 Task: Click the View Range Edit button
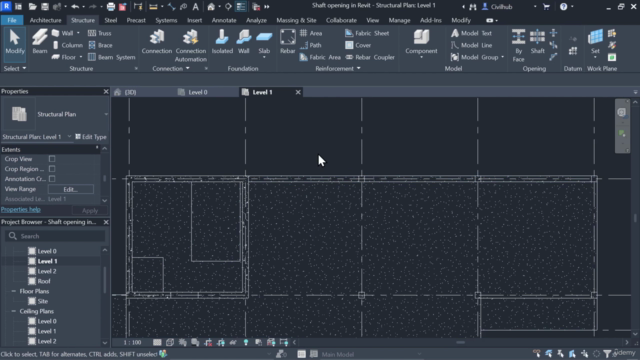click(x=71, y=189)
